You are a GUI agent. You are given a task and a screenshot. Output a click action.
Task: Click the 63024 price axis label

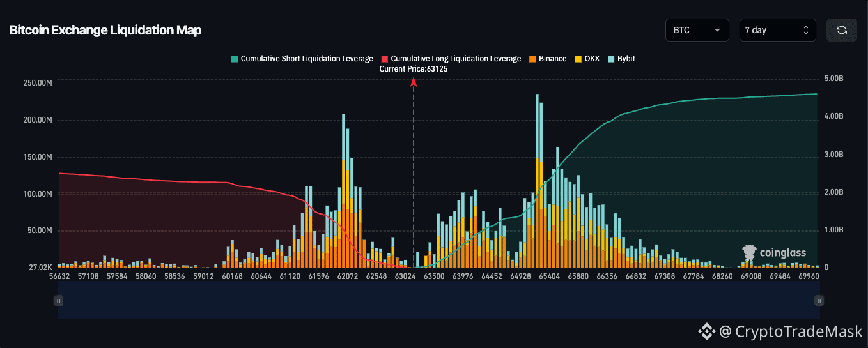(405, 276)
